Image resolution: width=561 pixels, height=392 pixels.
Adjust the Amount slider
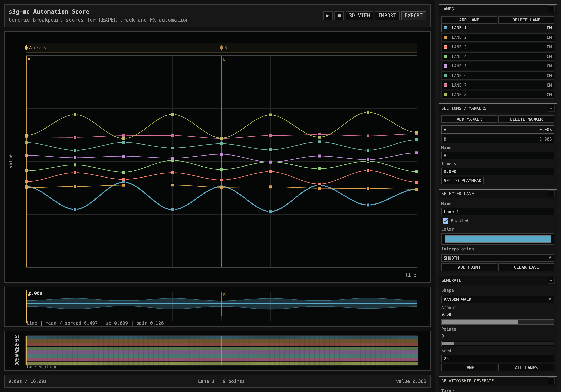497,322
